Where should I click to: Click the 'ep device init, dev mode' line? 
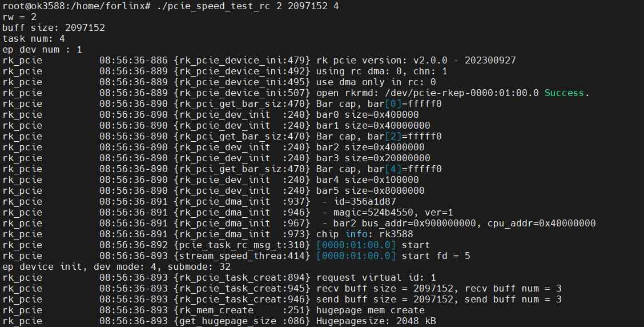point(116,266)
